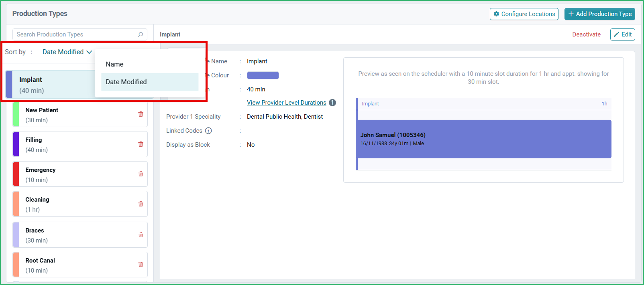
Task: Click the Edit button
Action: coord(622,34)
